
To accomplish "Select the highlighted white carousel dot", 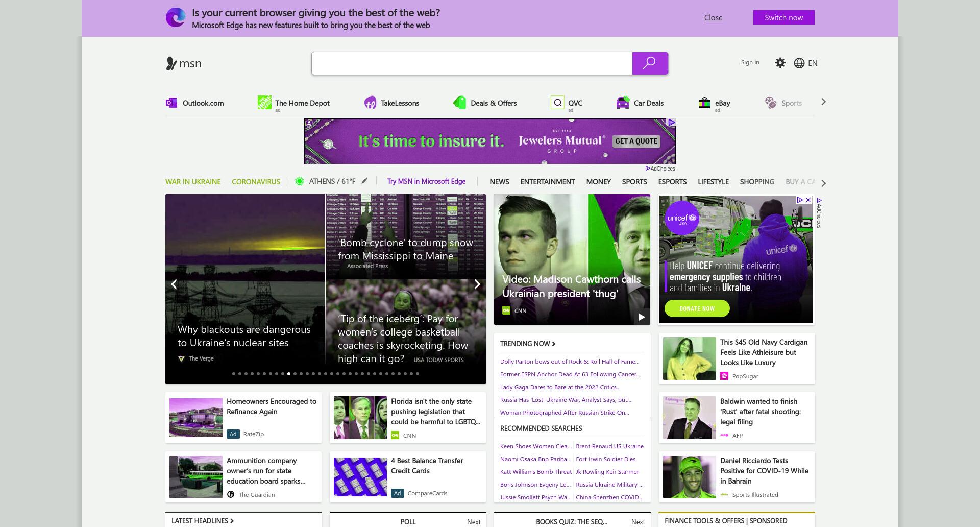I will [x=289, y=374].
